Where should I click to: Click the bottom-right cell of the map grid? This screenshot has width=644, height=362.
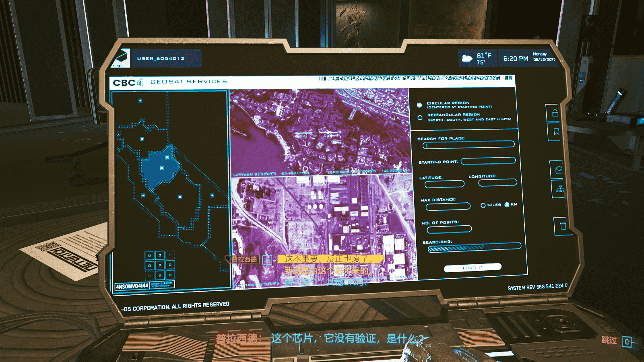pos(170,275)
